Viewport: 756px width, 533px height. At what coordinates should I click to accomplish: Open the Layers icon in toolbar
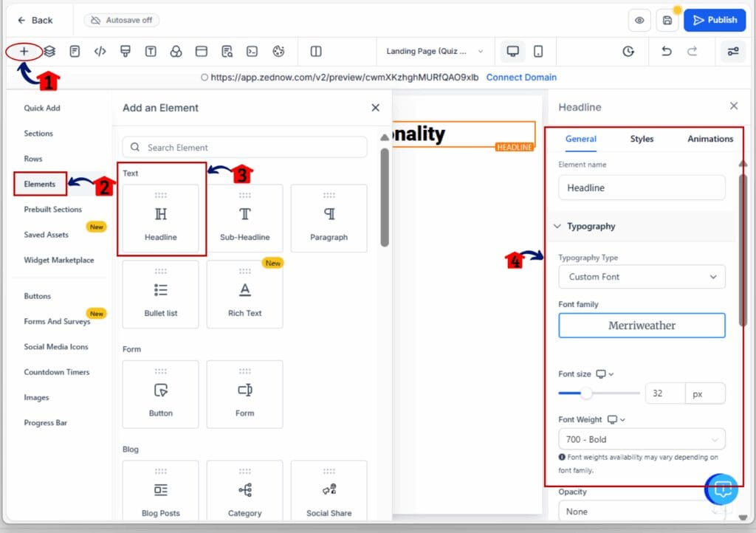[49, 52]
